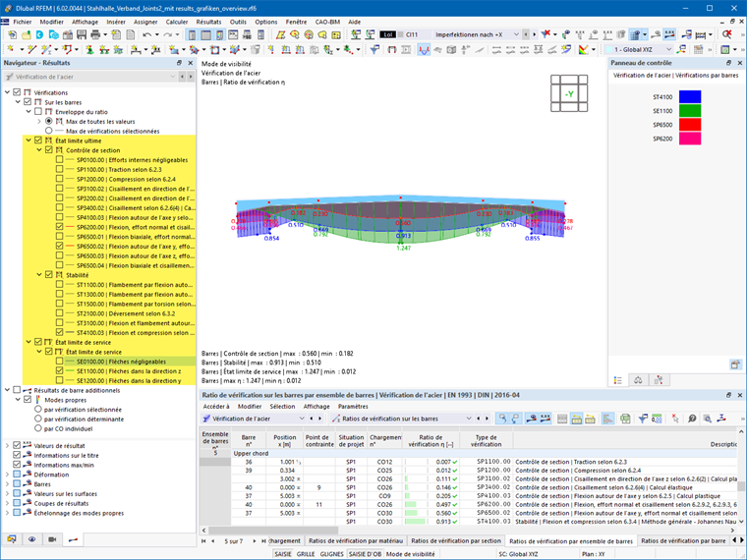
Task: Uncheck 'Informations sur le titre' checkbox
Action: tap(17, 455)
